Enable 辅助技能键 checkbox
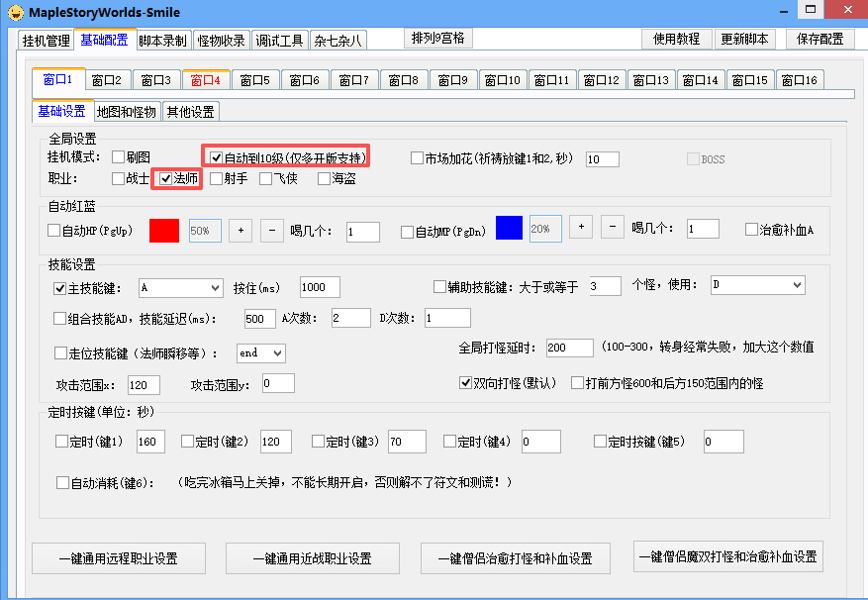The width and height of the screenshot is (868, 600). (439, 286)
